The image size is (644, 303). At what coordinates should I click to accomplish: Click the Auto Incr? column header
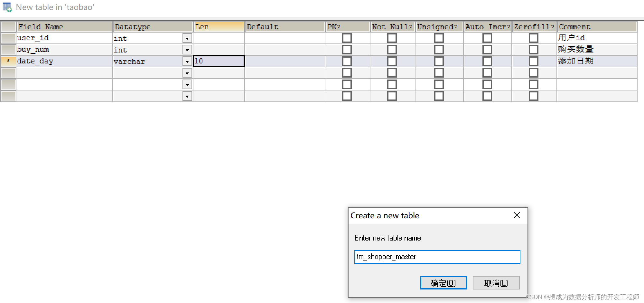pyautogui.click(x=488, y=27)
